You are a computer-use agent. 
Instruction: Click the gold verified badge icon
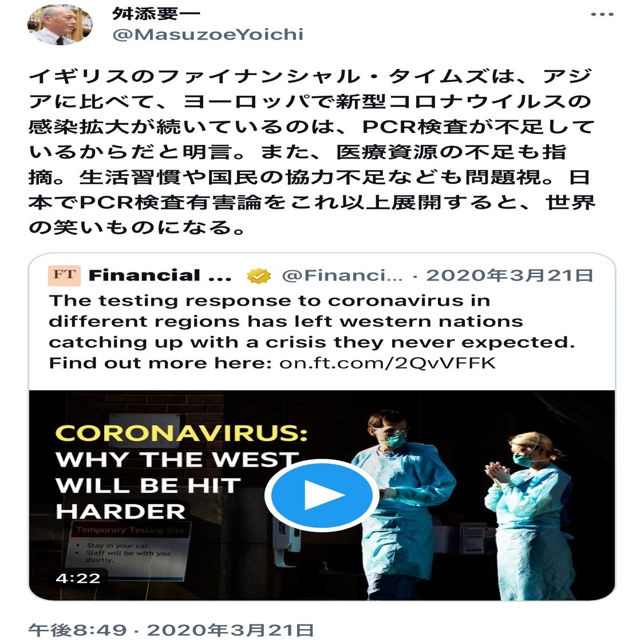(x=259, y=276)
